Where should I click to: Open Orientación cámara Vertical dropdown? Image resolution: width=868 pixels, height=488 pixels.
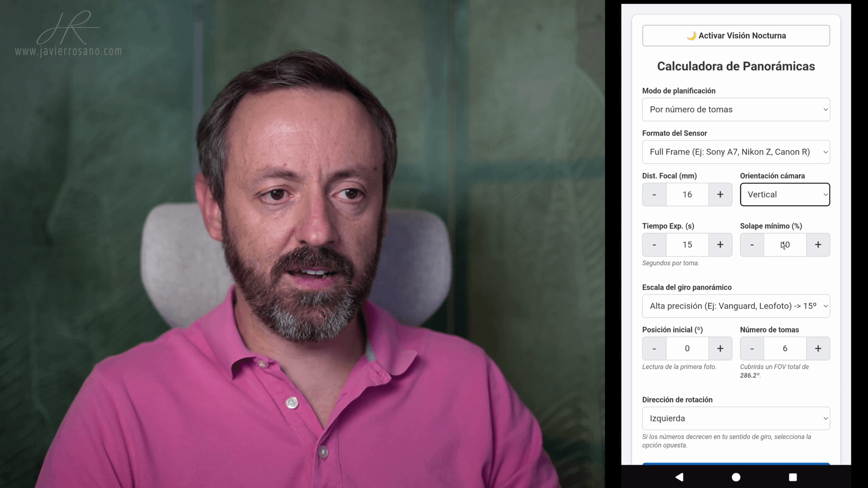pos(785,194)
